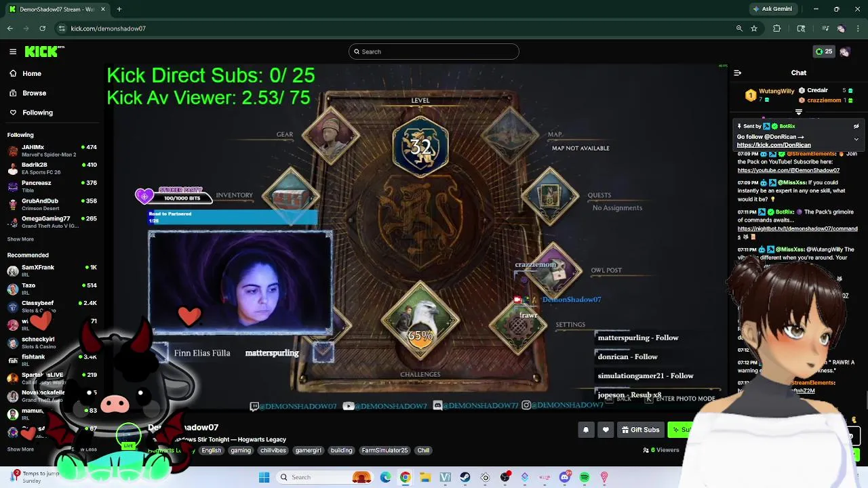Expand the gift leaderboard arrow
This screenshot has width=868, height=488.
pos(799,112)
